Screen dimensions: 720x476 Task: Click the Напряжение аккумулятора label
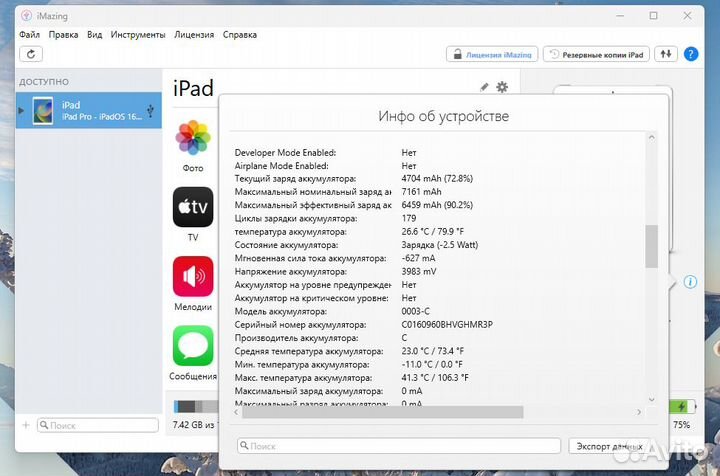tap(291, 272)
